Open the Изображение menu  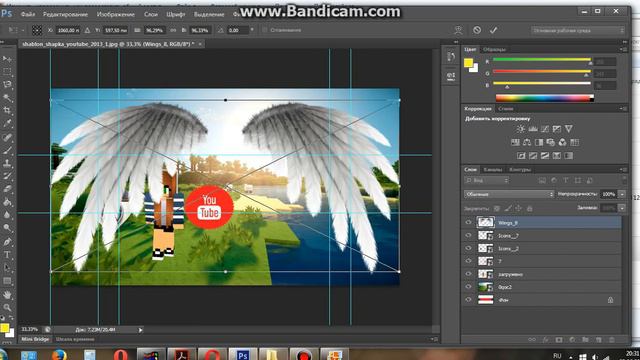pos(116,14)
